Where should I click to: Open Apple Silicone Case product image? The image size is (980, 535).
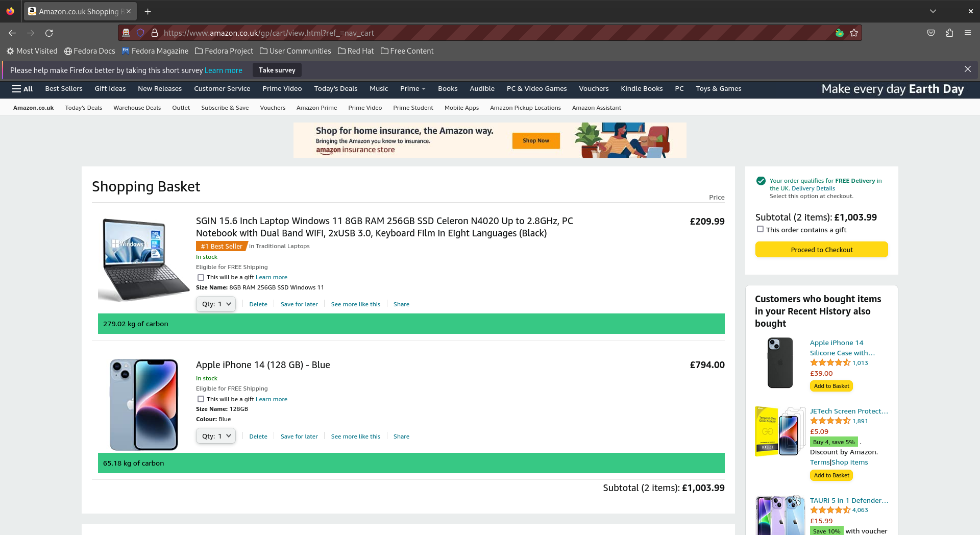[x=780, y=363]
